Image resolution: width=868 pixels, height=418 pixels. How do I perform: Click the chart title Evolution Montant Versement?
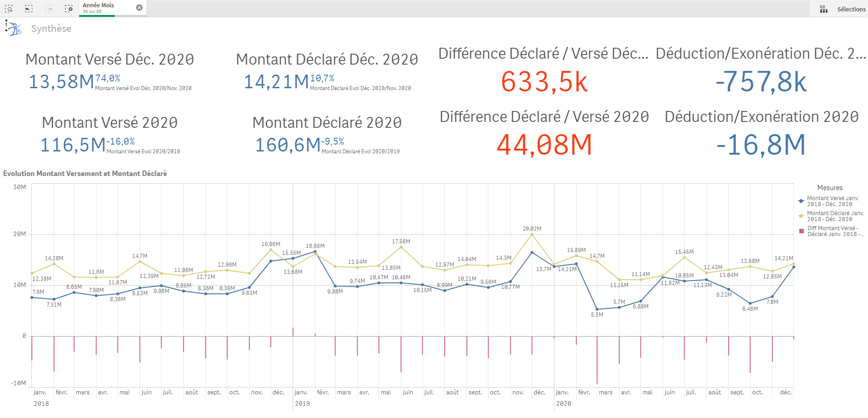click(x=85, y=173)
